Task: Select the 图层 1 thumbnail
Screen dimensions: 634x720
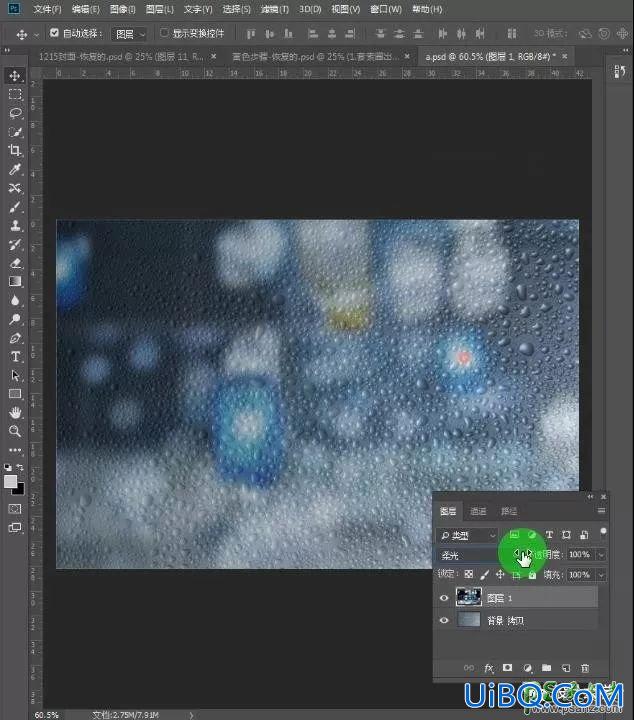Action: pyautogui.click(x=469, y=597)
